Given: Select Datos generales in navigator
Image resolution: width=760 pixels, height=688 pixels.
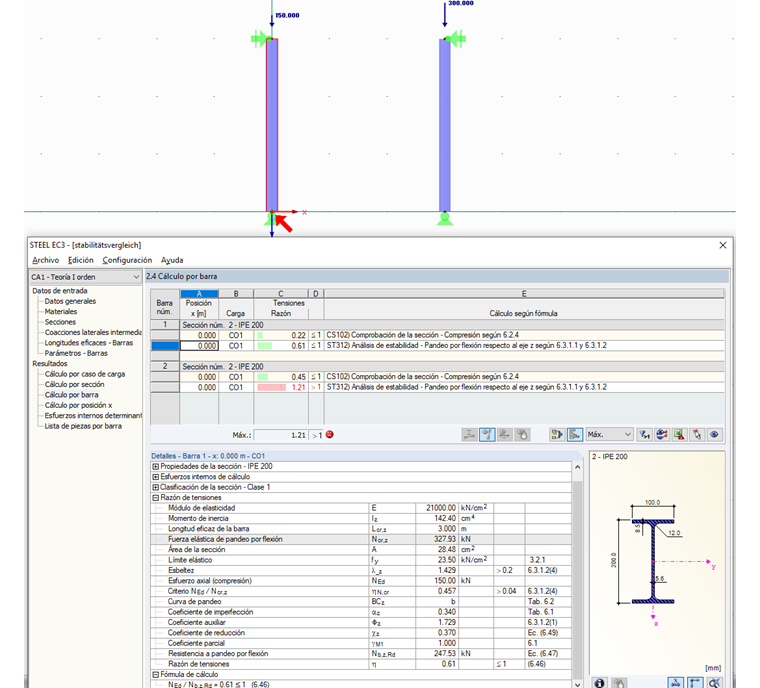Looking at the screenshot, I should [x=70, y=301].
